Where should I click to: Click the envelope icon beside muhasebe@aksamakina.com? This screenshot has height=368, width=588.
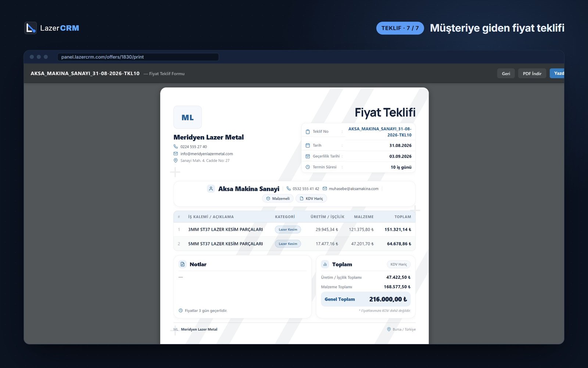point(325,188)
